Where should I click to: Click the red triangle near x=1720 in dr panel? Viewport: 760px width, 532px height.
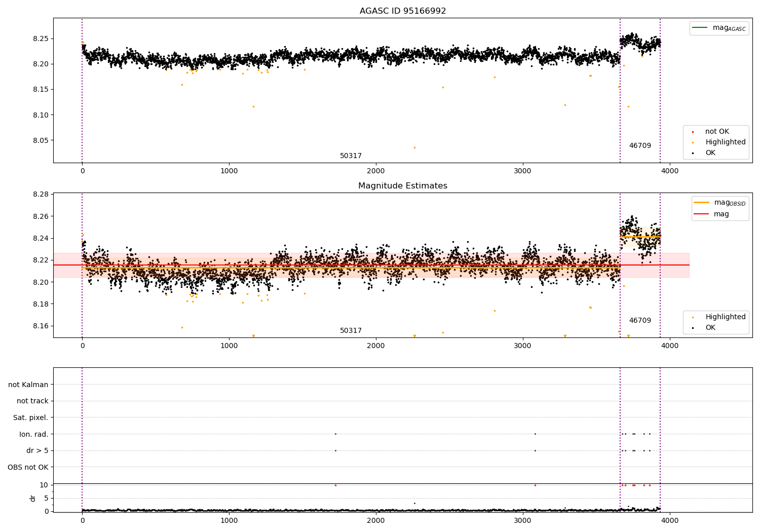[335, 485]
